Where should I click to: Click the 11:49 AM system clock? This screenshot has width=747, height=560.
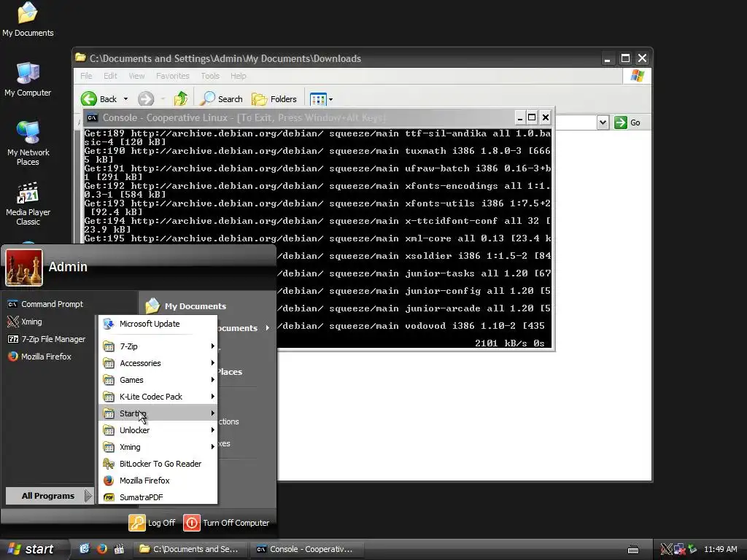[720, 549]
